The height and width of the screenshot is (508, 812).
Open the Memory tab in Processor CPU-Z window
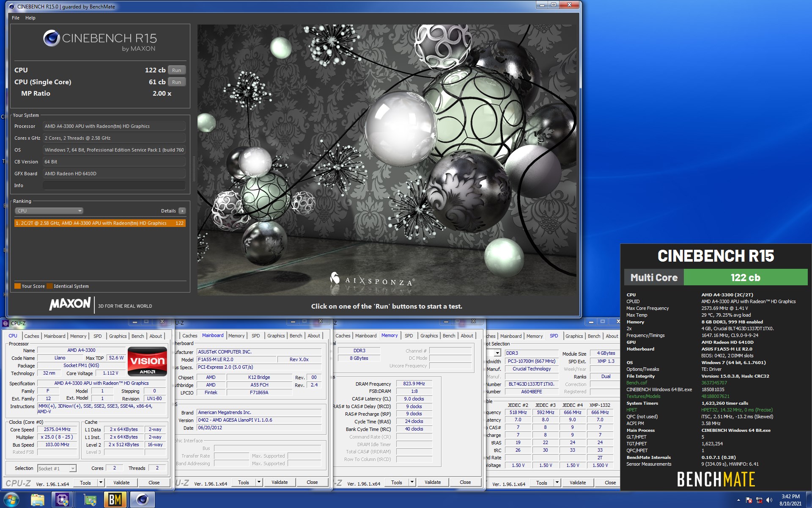click(78, 336)
